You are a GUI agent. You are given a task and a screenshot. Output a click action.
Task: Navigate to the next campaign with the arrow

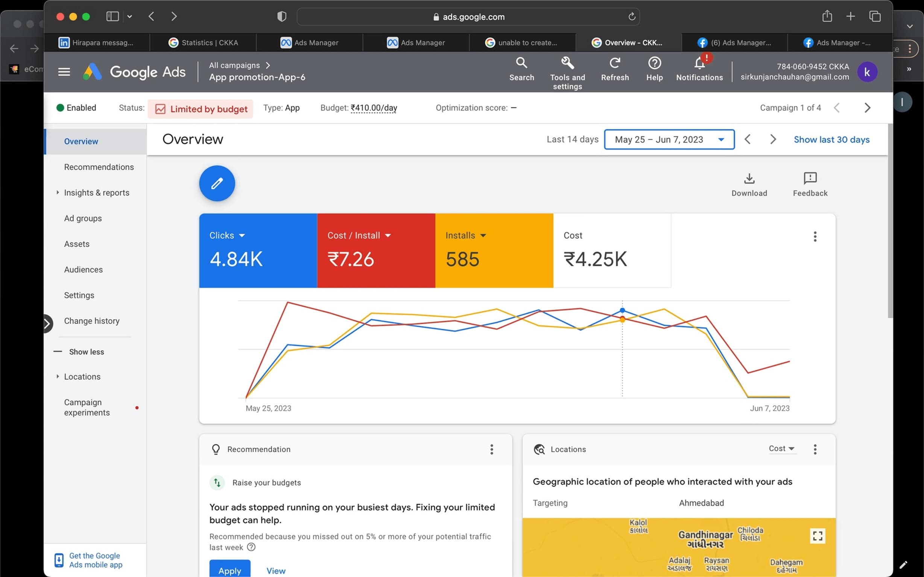coord(867,108)
